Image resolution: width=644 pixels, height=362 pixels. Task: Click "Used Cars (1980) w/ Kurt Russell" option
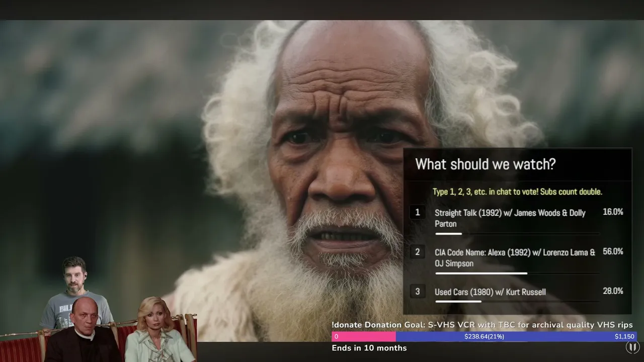[490, 292]
